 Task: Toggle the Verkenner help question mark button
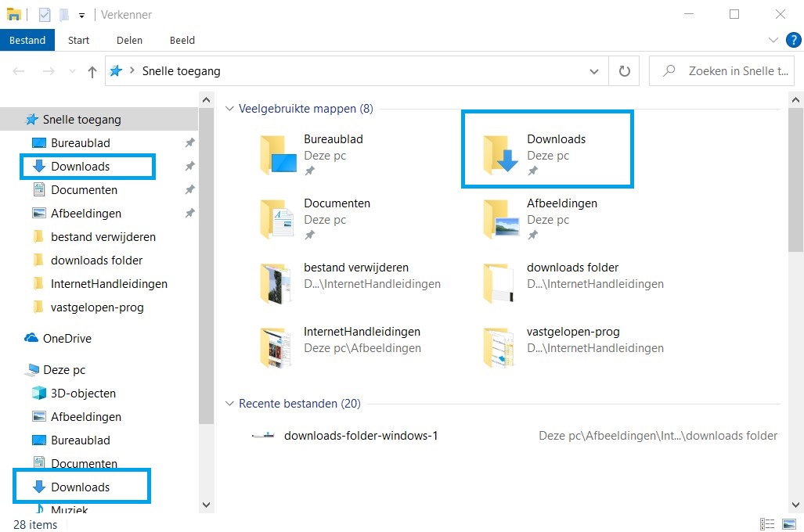(795, 40)
